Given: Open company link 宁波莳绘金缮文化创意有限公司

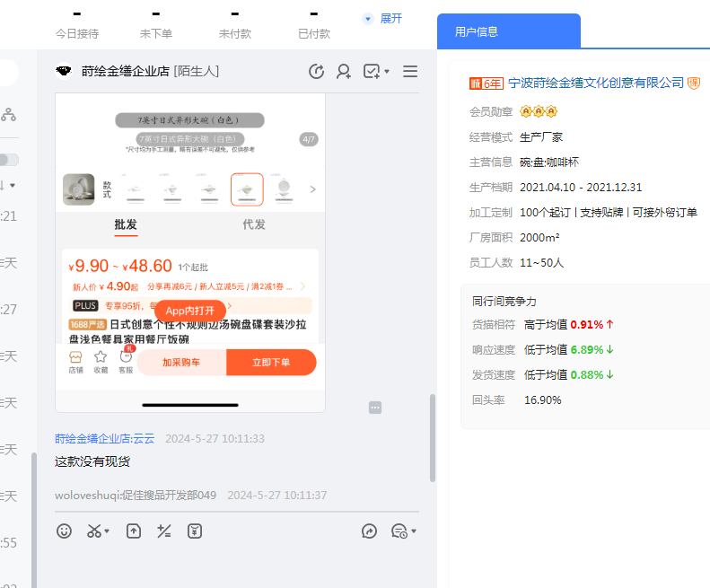Looking at the screenshot, I should pyautogui.click(x=596, y=83).
